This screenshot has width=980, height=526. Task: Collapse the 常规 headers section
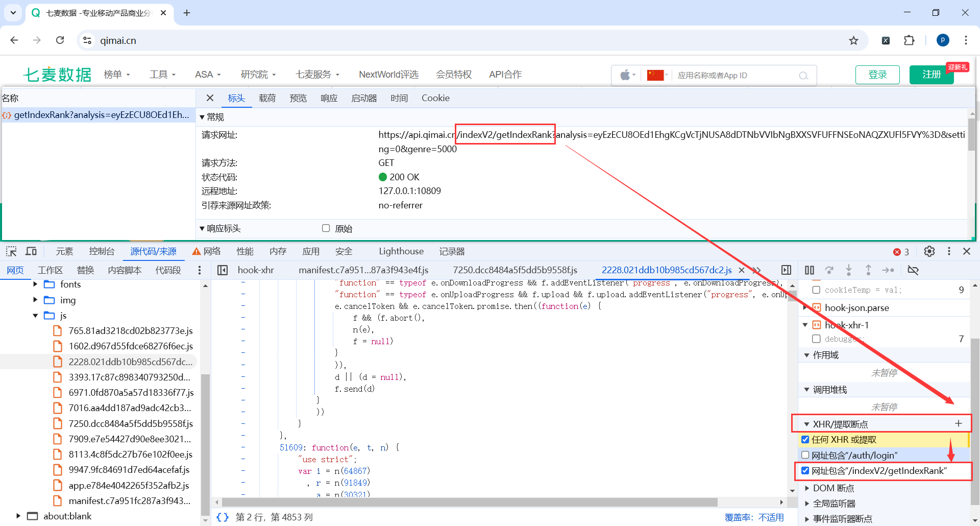(202, 117)
